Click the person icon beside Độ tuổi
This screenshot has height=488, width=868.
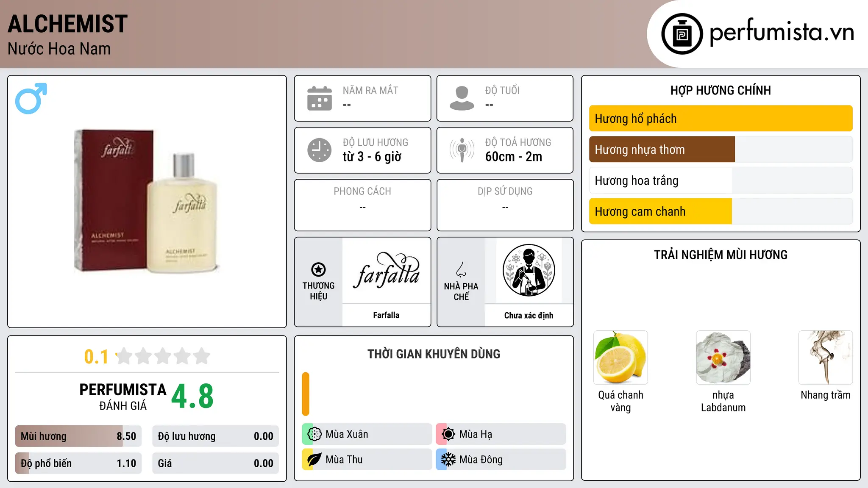click(462, 98)
